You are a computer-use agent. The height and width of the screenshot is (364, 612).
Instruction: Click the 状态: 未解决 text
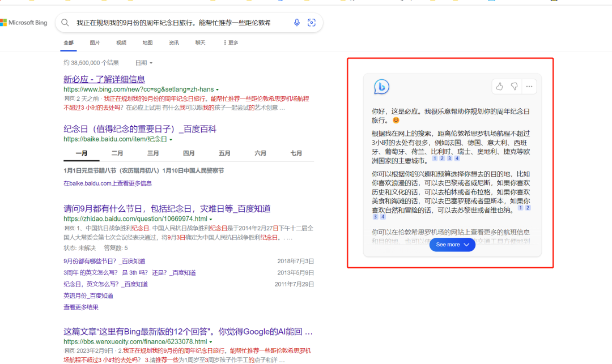click(x=80, y=248)
